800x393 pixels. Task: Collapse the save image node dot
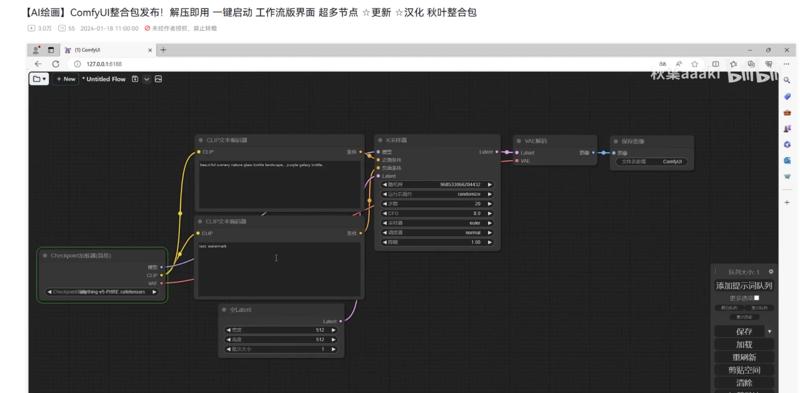(616, 141)
